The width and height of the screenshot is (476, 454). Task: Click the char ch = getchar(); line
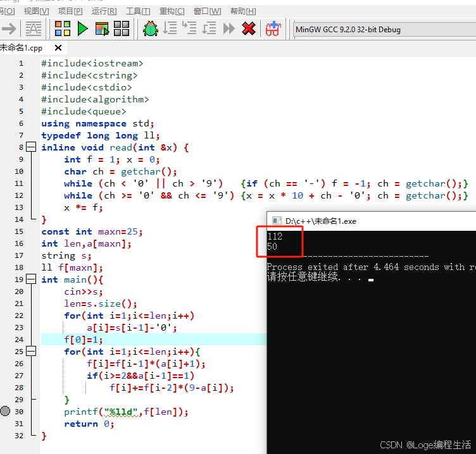coord(120,171)
